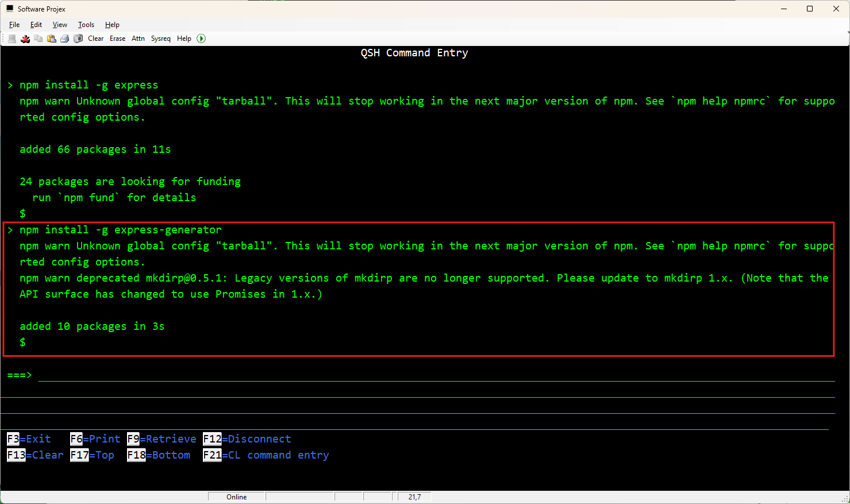Click the Clear toolbar button

click(96, 39)
